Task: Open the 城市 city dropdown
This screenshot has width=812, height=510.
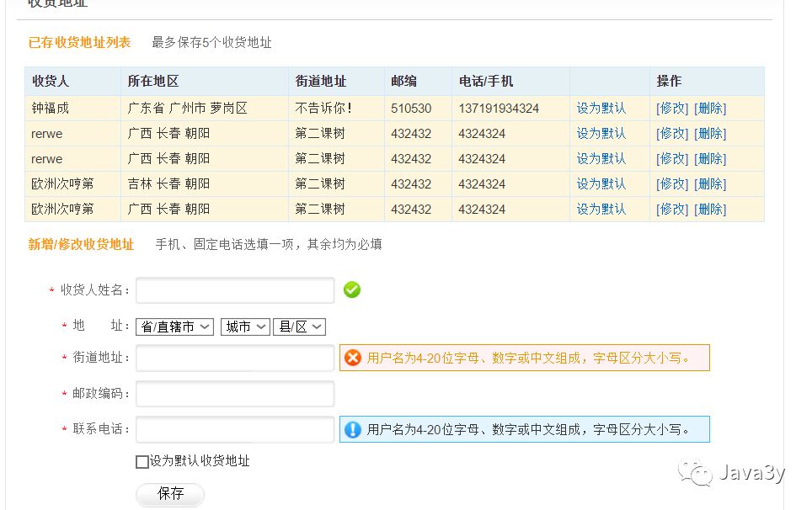Action: [x=245, y=327]
